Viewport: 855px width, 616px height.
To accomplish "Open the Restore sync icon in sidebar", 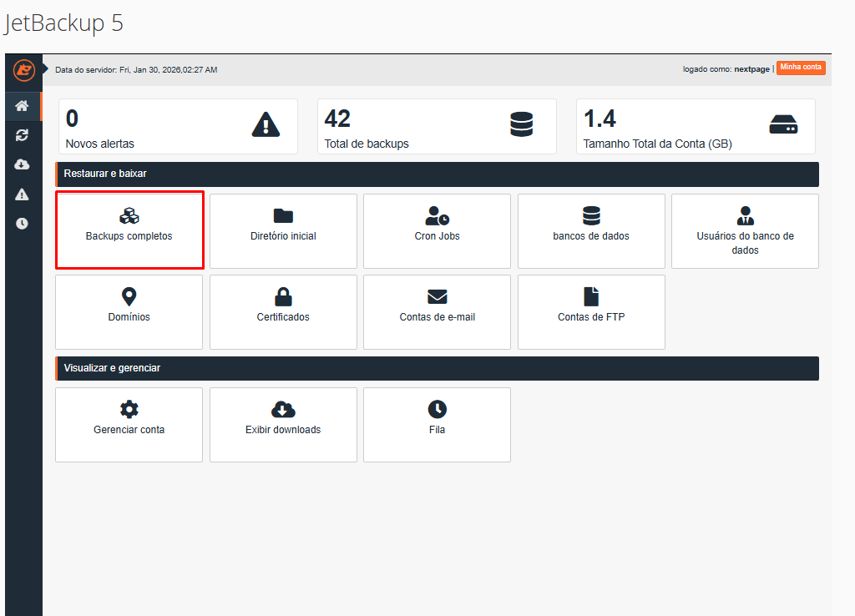I will 23,135.
